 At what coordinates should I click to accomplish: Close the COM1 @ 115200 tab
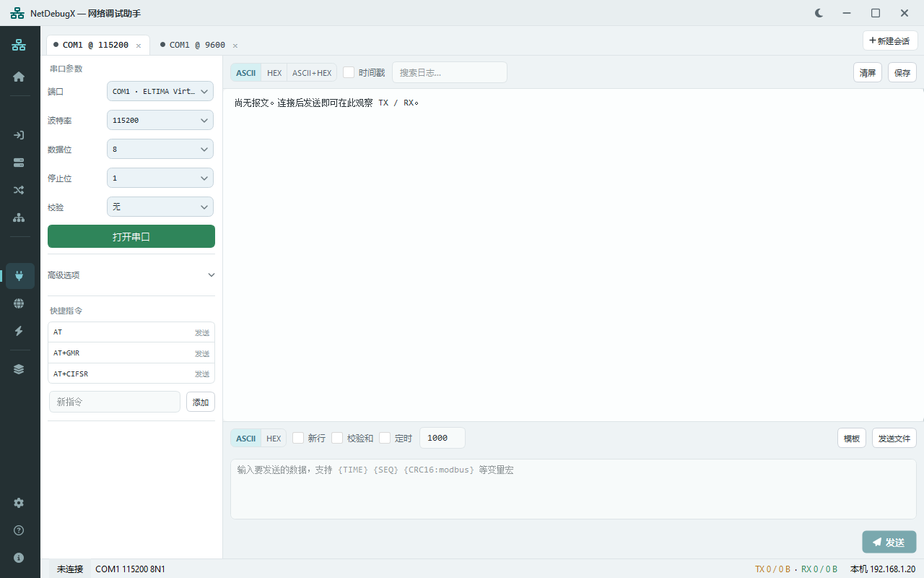coord(139,46)
